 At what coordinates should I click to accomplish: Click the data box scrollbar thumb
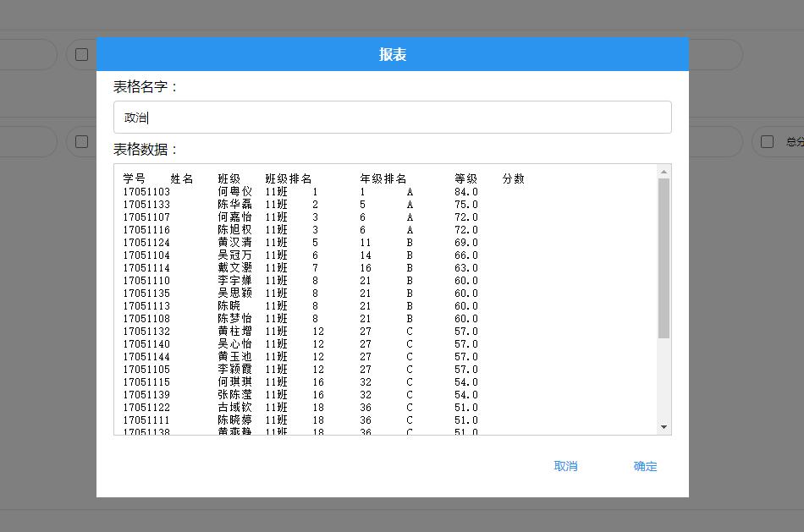[x=664, y=258]
